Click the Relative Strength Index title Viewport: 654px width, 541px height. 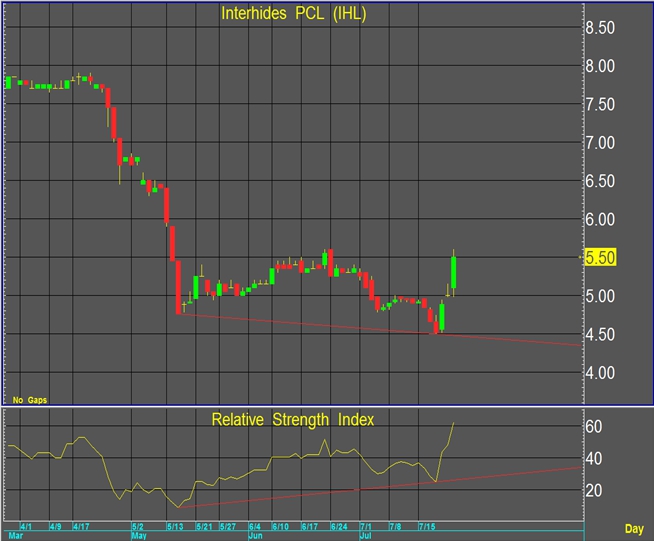coord(293,419)
